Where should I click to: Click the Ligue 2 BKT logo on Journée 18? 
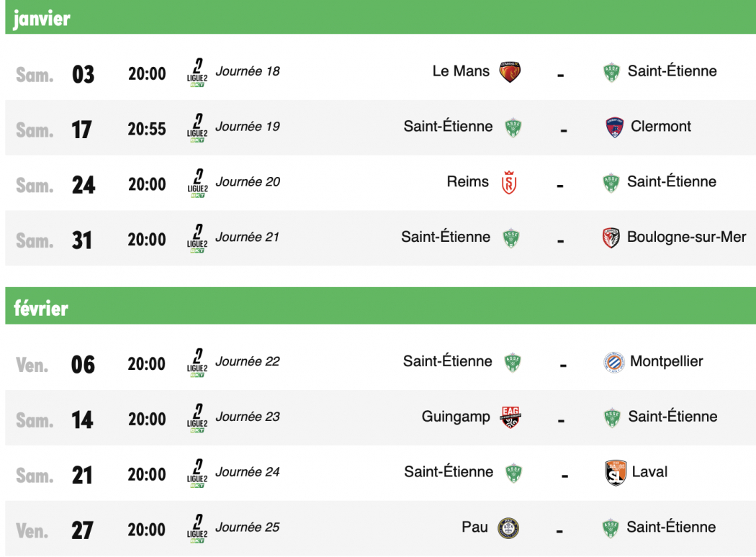click(197, 71)
